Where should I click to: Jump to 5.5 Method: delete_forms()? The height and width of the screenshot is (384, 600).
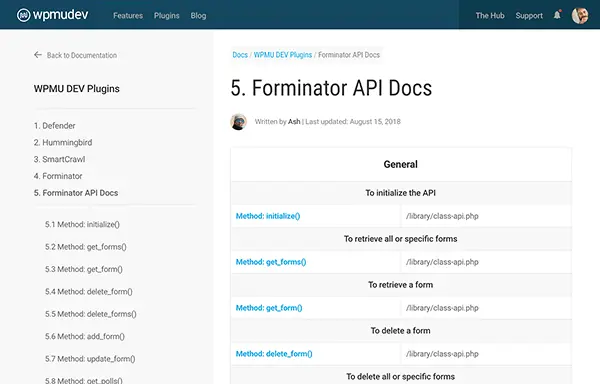(x=91, y=314)
